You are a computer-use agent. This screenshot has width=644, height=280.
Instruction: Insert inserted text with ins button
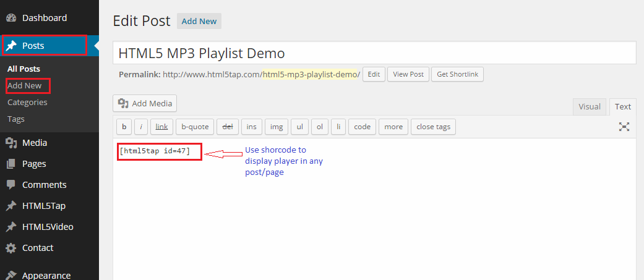point(251,127)
